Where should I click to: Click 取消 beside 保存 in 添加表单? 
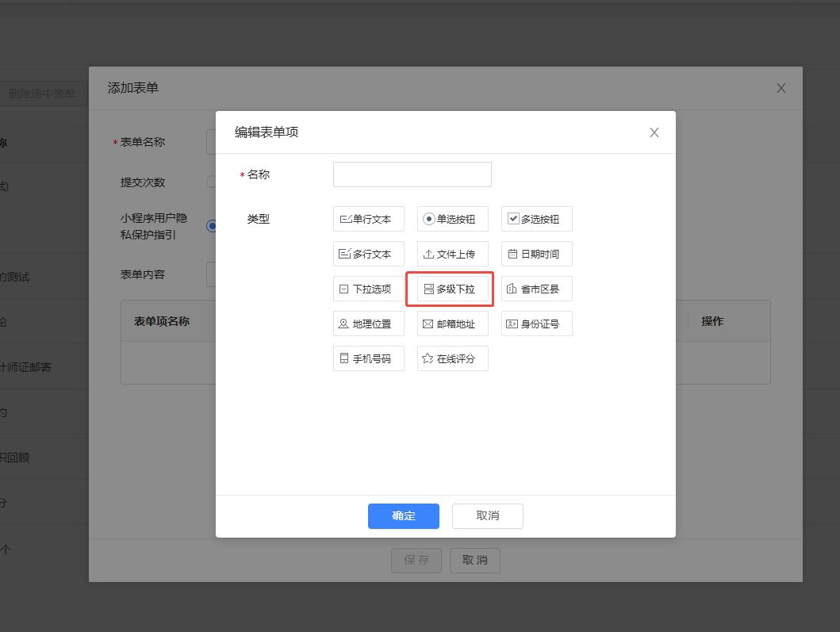pos(474,560)
